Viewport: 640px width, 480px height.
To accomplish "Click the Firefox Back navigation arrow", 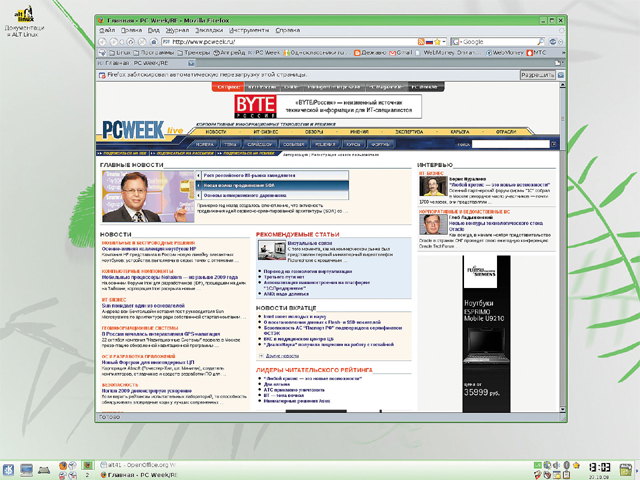I will coord(102,42).
